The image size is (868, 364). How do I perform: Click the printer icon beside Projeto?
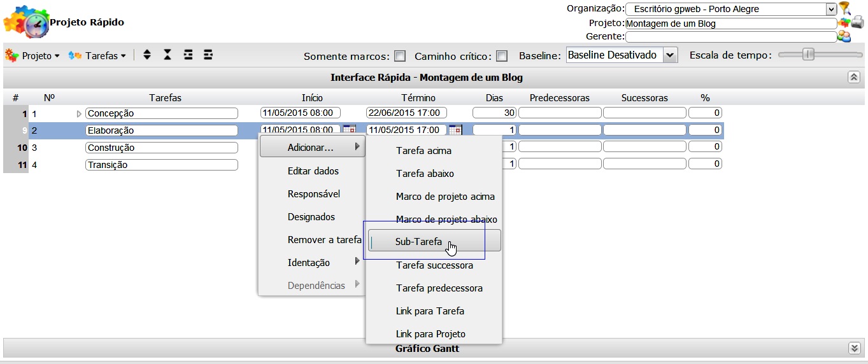[857, 23]
